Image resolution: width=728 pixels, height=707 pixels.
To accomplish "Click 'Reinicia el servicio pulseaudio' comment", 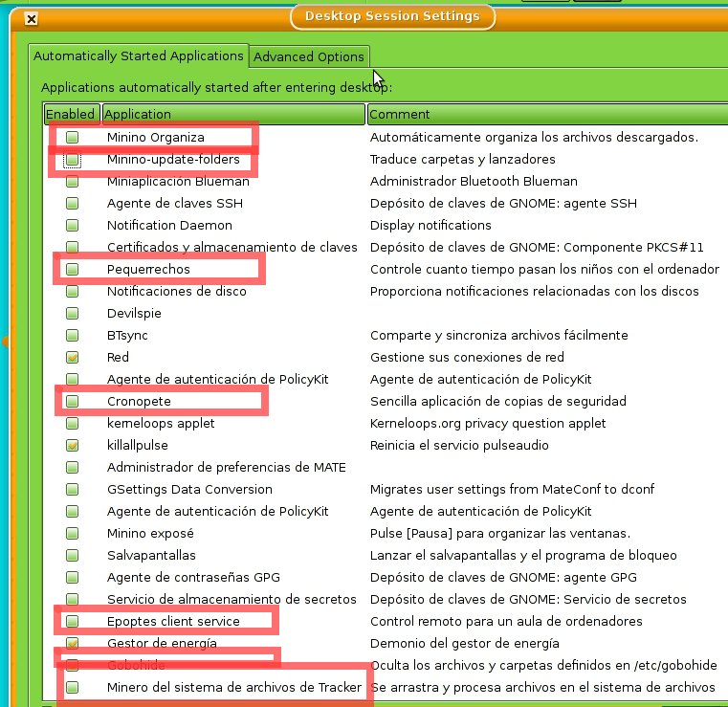I will [459, 445].
